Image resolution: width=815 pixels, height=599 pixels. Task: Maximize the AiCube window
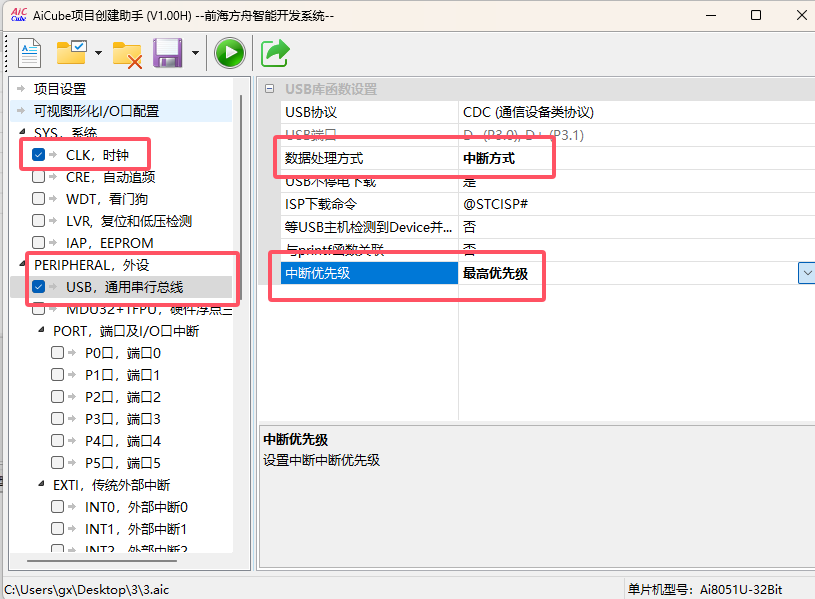[x=756, y=15]
